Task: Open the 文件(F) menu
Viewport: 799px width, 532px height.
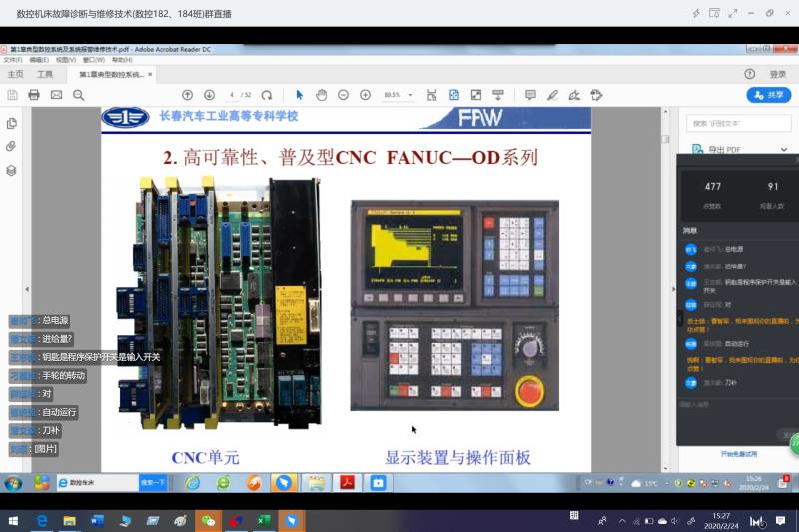Action: (13, 60)
